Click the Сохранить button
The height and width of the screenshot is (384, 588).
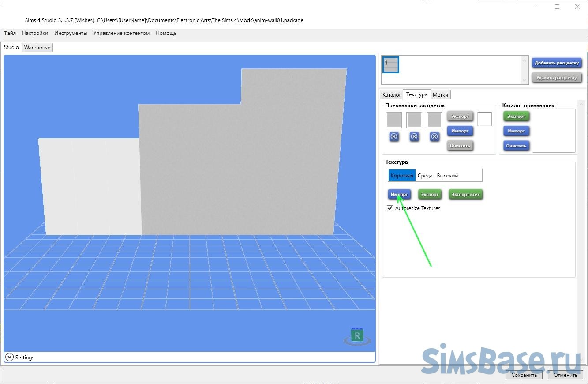point(524,375)
